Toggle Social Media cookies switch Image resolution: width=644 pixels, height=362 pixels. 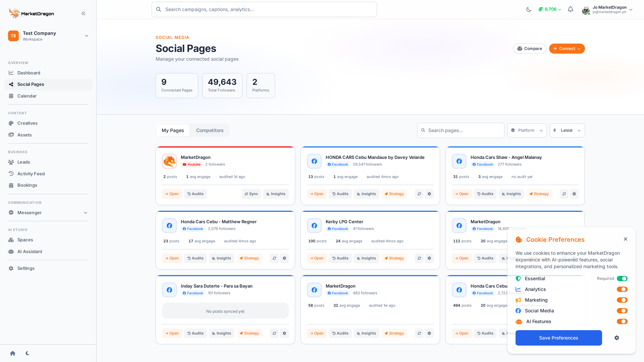click(x=622, y=311)
